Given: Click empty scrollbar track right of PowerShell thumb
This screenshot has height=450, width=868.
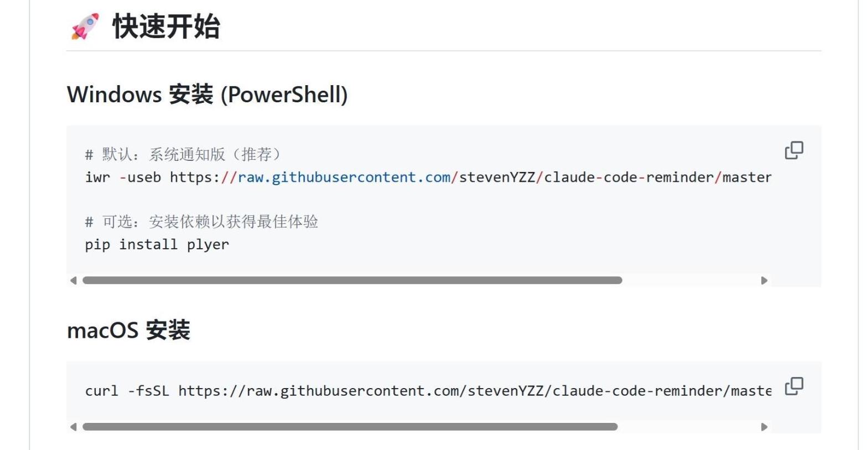Looking at the screenshot, I should tap(690, 280).
